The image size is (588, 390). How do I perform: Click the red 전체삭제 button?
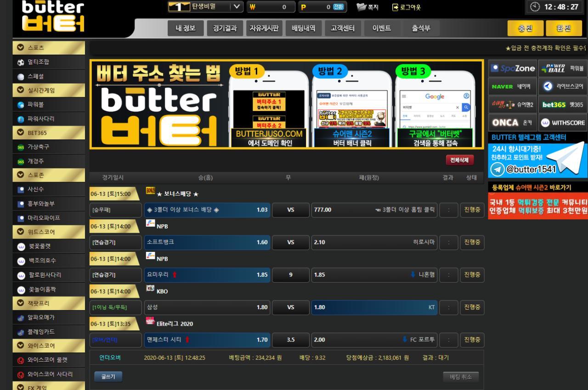pyautogui.click(x=459, y=160)
